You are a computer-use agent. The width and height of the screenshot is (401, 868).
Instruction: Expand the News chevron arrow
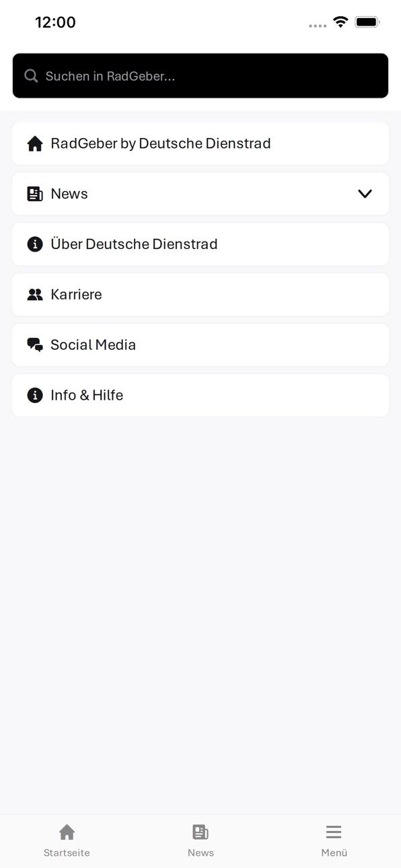(x=365, y=194)
